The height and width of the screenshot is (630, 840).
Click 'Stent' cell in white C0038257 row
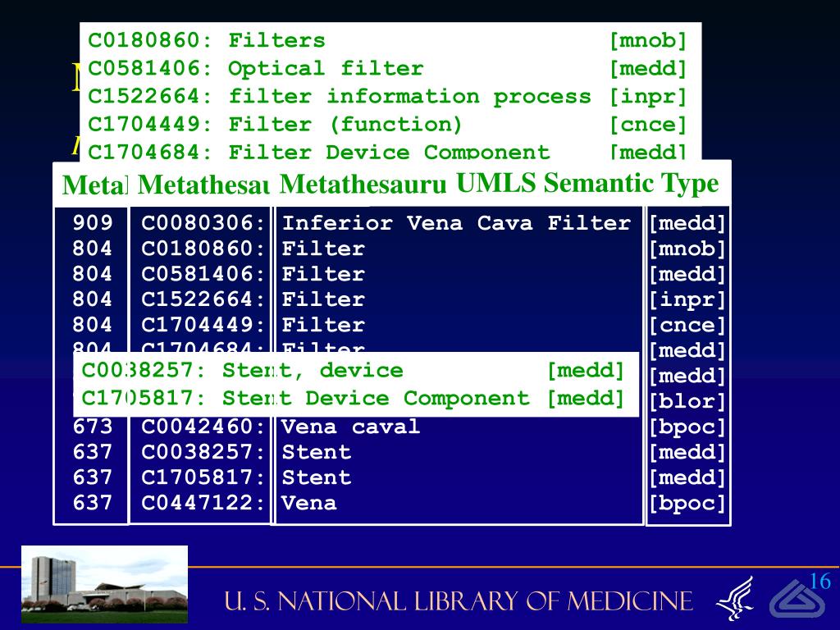click(x=317, y=452)
